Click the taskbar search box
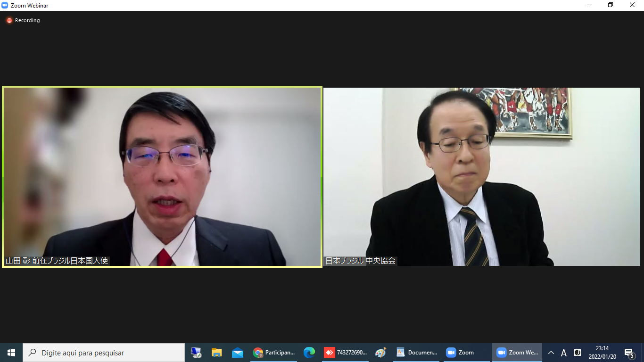The height and width of the screenshot is (362, 644). tap(104, 353)
